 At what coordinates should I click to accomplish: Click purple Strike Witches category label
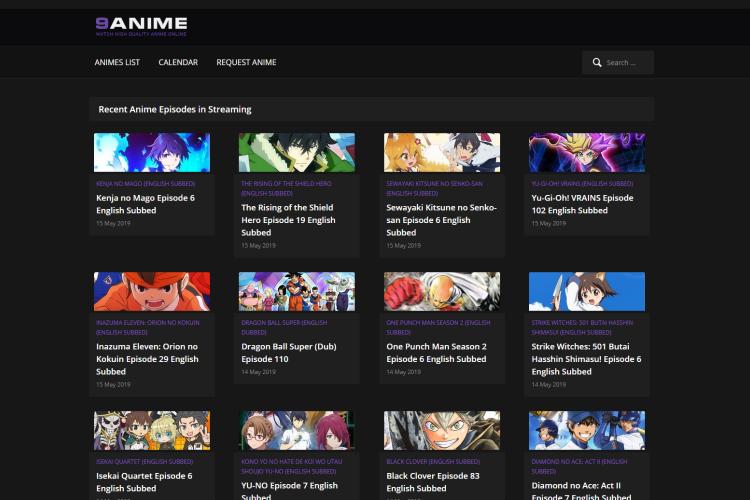582,327
